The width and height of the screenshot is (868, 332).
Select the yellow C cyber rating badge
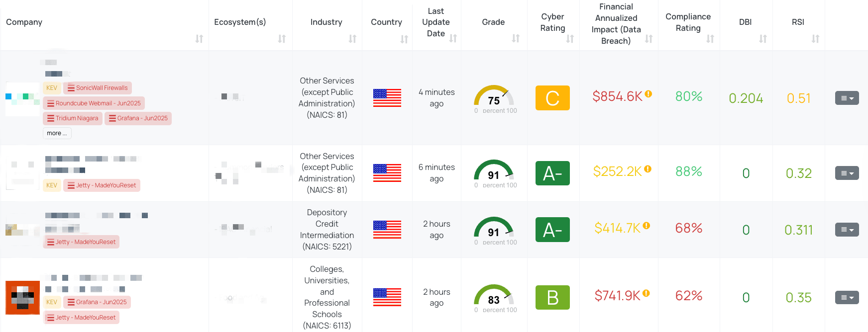point(552,98)
